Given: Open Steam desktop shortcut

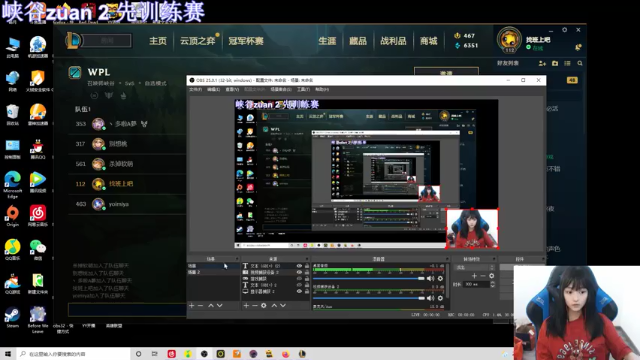Looking at the screenshot, I should 13,318.
